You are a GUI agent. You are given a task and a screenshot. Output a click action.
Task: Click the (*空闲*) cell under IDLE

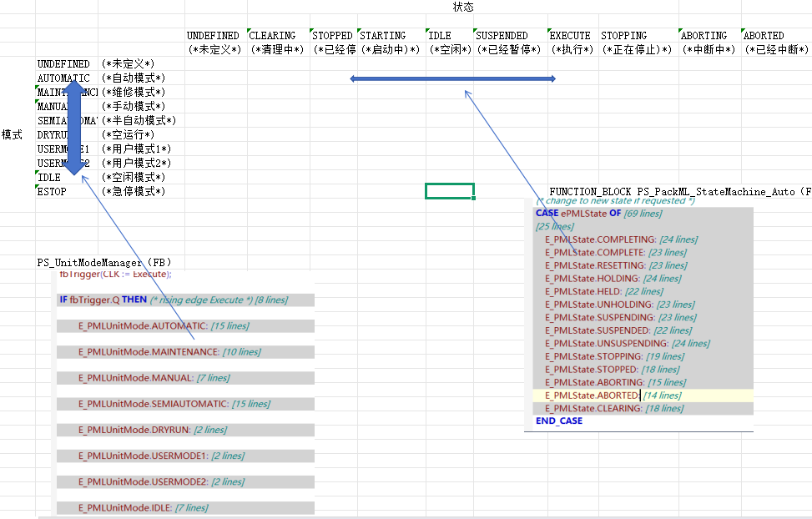click(450, 50)
